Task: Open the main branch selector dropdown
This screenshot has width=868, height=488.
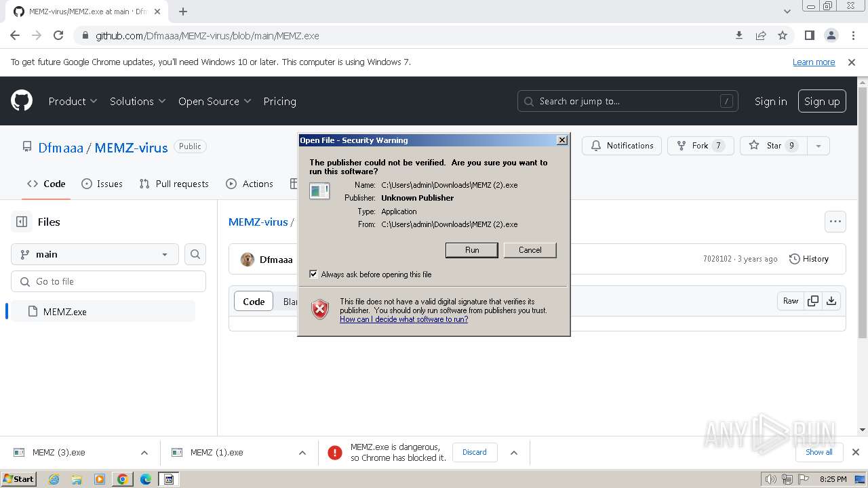Action: tap(95, 254)
